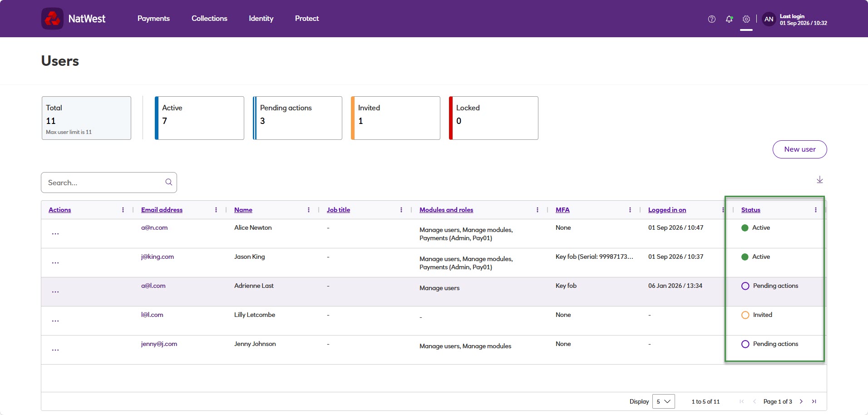Open Modules and roles column options menu
The width and height of the screenshot is (868, 415).
coord(538,210)
